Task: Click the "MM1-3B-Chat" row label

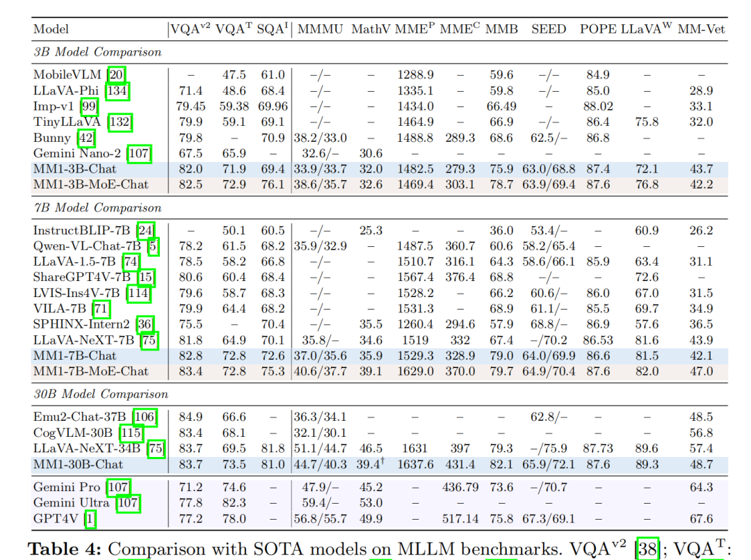Action: (74, 169)
